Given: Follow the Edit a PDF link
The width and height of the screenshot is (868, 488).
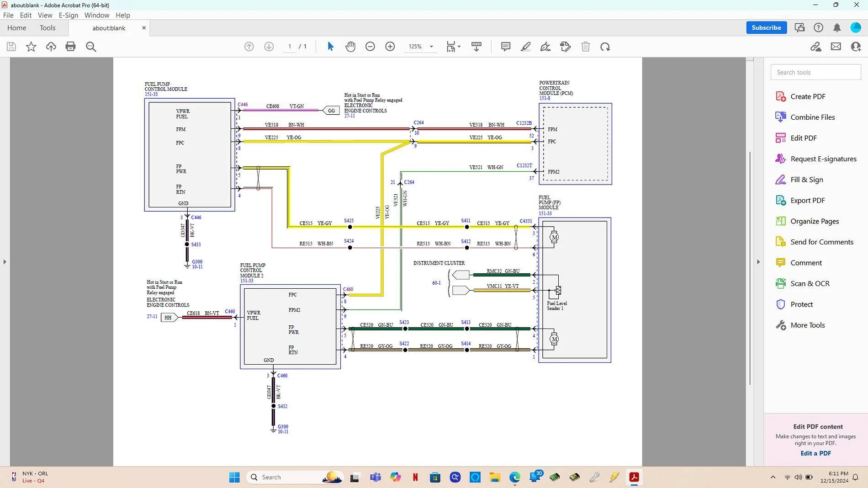Looking at the screenshot, I should pos(815,453).
